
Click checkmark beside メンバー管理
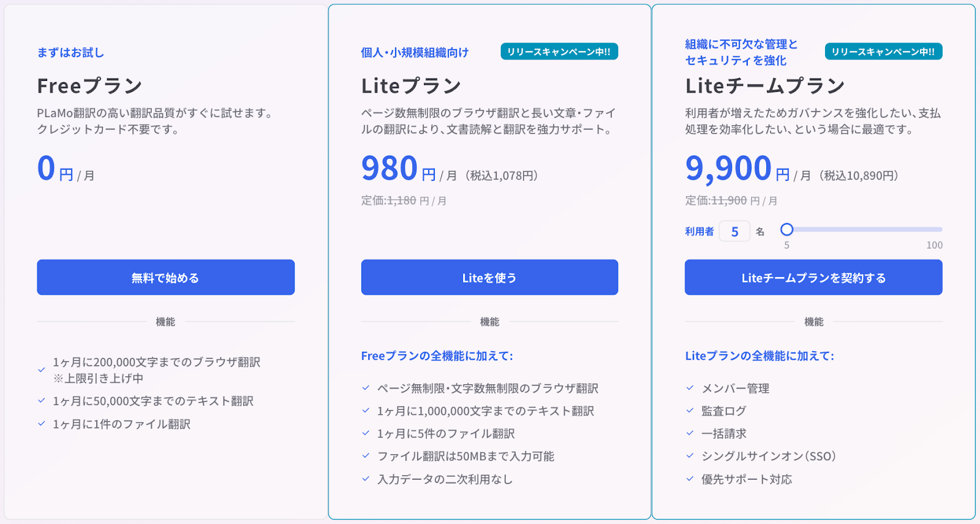tap(690, 388)
